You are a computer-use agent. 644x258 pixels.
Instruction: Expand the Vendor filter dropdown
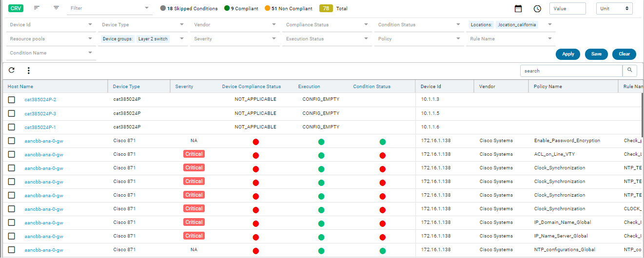point(274,24)
